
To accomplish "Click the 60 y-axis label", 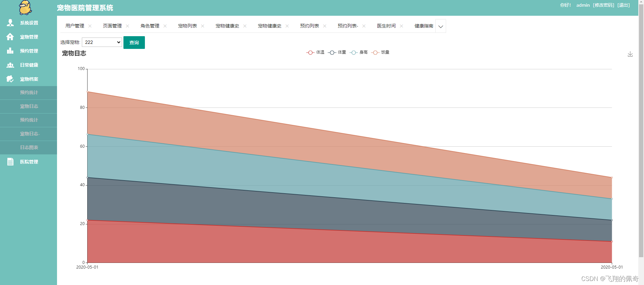I will (83, 146).
